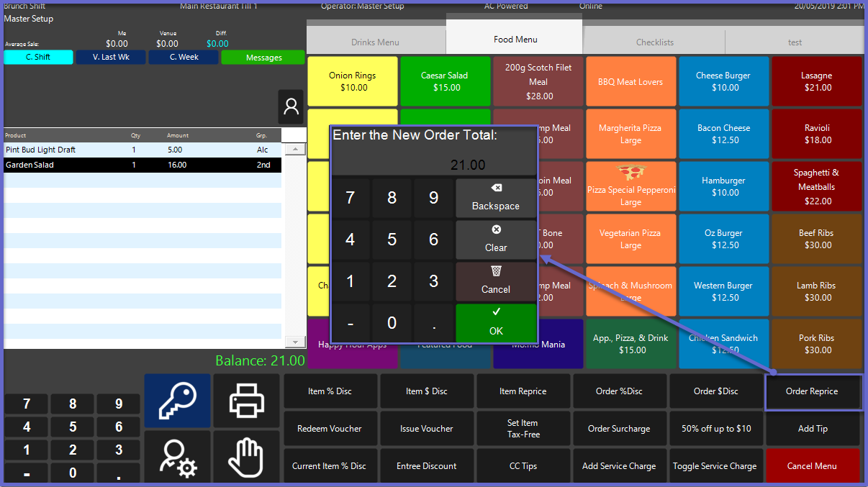Image resolution: width=868 pixels, height=487 pixels.
Task: Open the customer profile icon
Action: 291,107
